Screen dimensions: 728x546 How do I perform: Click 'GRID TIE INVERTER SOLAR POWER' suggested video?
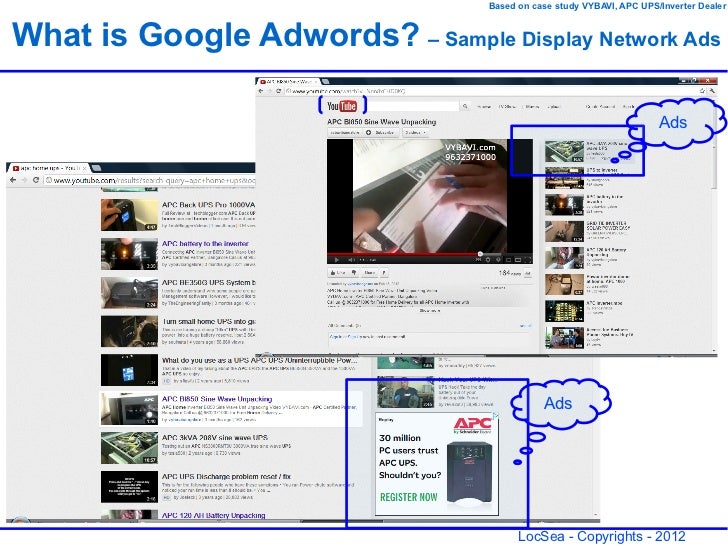608,226
